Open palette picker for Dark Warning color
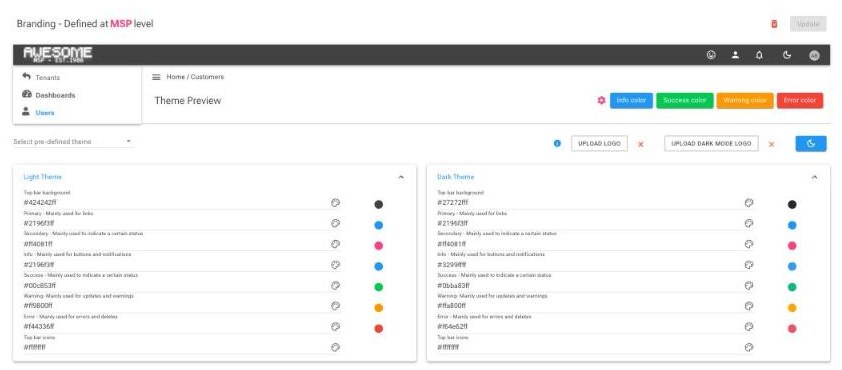The height and width of the screenshot is (370, 842). (749, 306)
